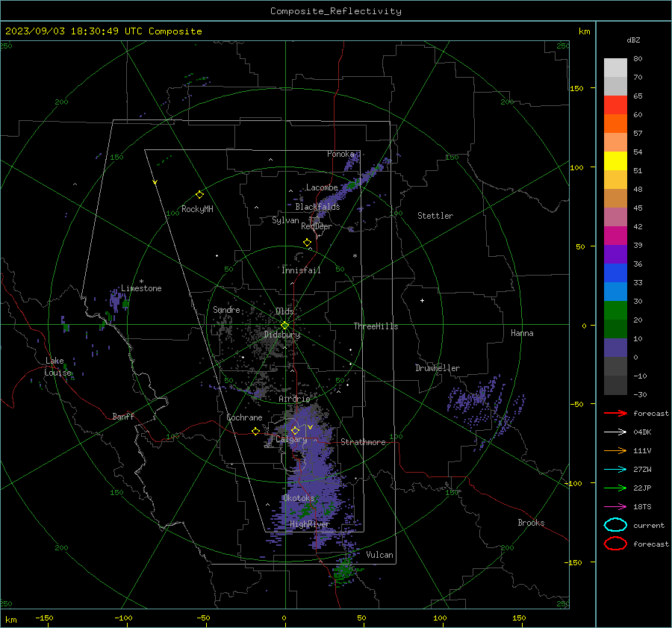Click the white 04DK arrow icon
Screen dimensions: 672x628
pos(615,432)
